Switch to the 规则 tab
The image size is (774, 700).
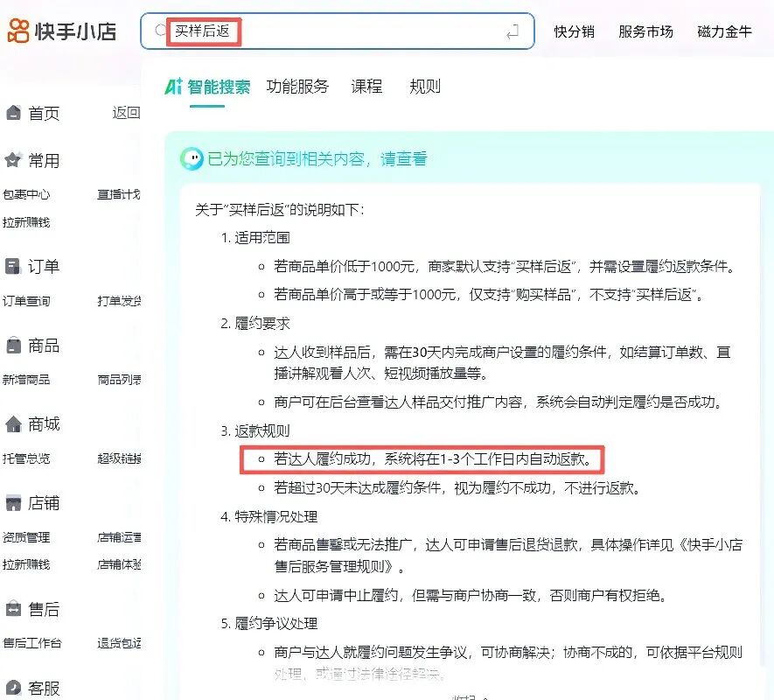pyautogui.click(x=425, y=87)
